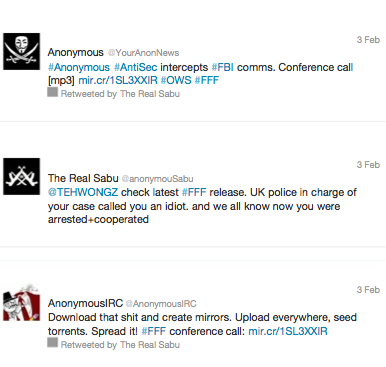Open the @YourAnonNews handle

tap(144, 53)
